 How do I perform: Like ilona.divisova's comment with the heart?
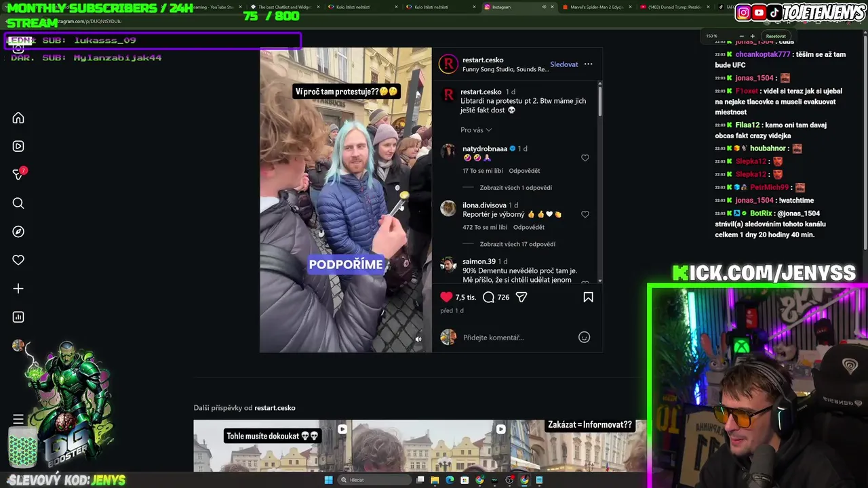(585, 214)
